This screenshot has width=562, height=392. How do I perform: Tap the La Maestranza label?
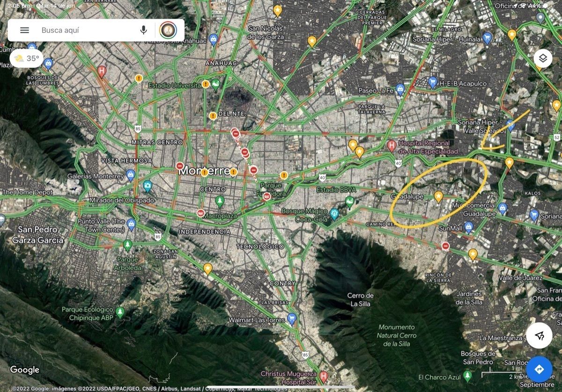click(x=500, y=338)
